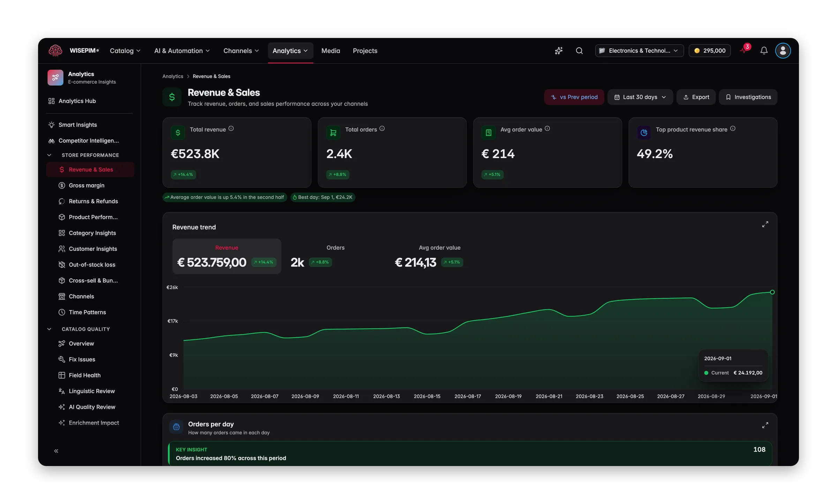Switch the trend chart to Orders metric
Viewport: 837px width, 504px height.
(335, 256)
